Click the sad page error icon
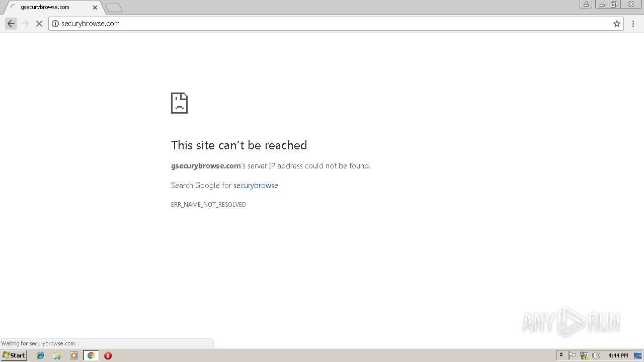Image resolution: width=644 pixels, height=362 pixels. click(180, 103)
